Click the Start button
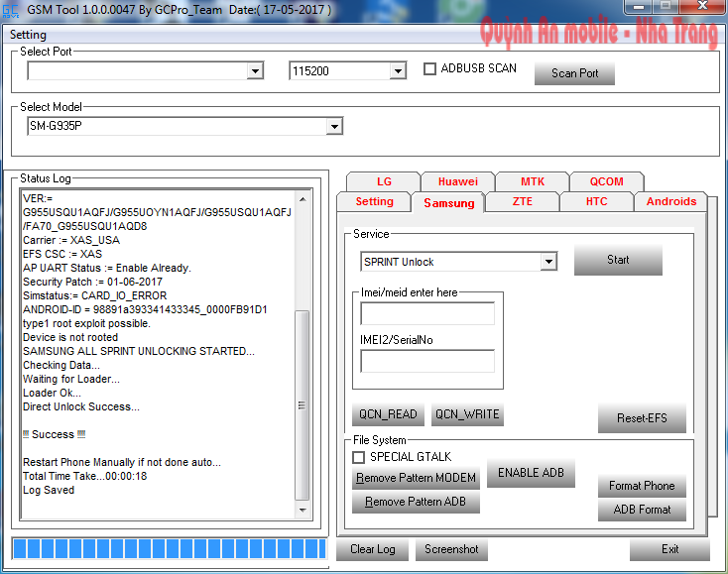Screen dimensions: 728x574 [x=618, y=260]
